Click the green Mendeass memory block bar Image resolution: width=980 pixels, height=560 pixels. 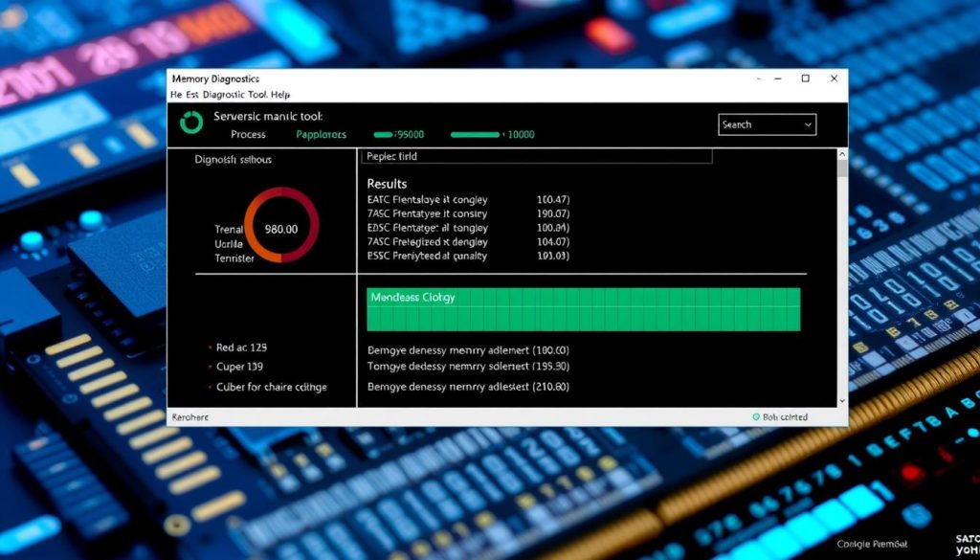[x=583, y=309]
